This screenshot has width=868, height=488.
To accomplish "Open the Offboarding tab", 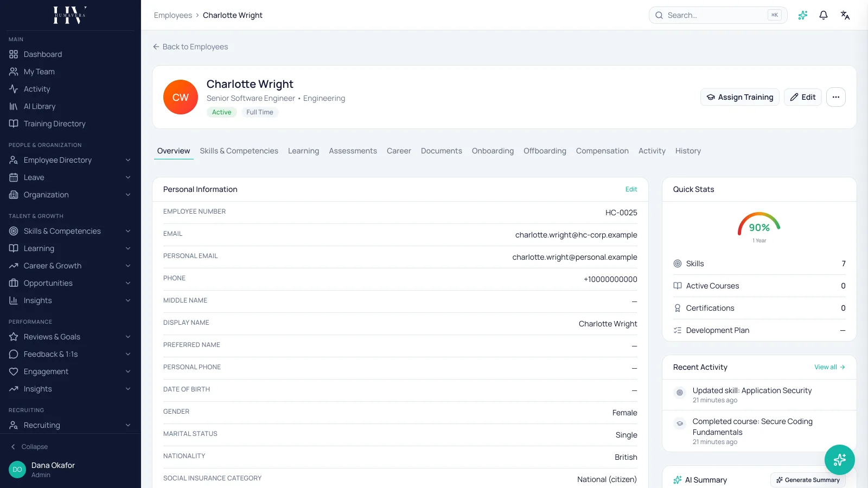I will tap(545, 151).
